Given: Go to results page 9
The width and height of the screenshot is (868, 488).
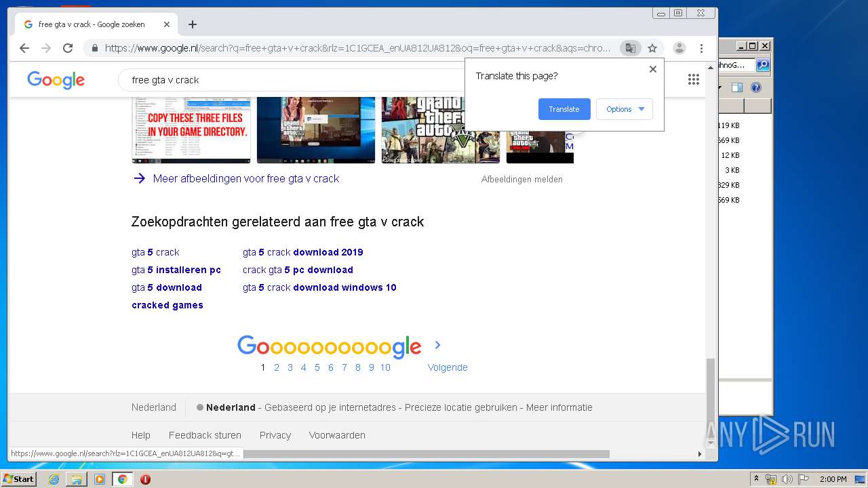Looking at the screenshot, I should coord(372,367).
